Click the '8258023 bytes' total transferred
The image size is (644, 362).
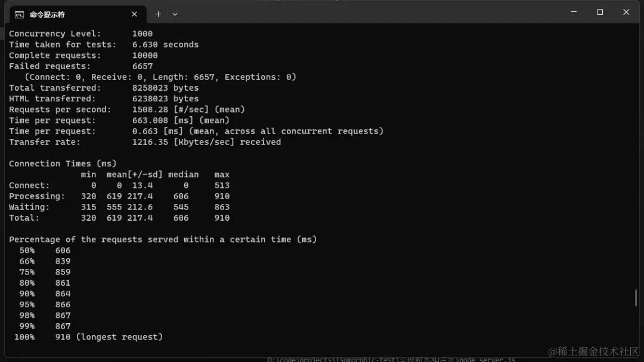click(x=165, y=88)
